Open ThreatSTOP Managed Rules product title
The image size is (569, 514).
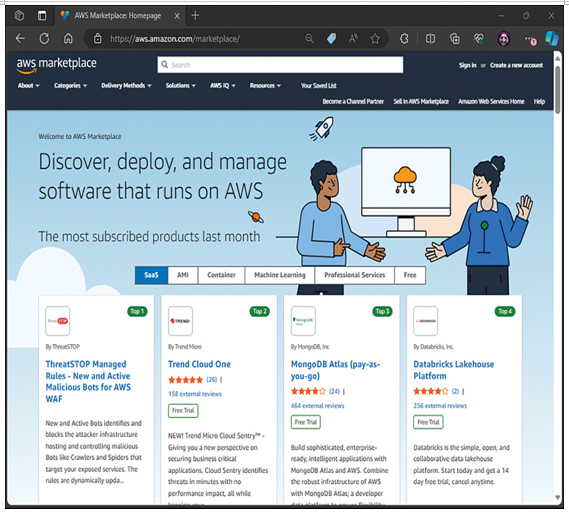[x=88, y=382]
